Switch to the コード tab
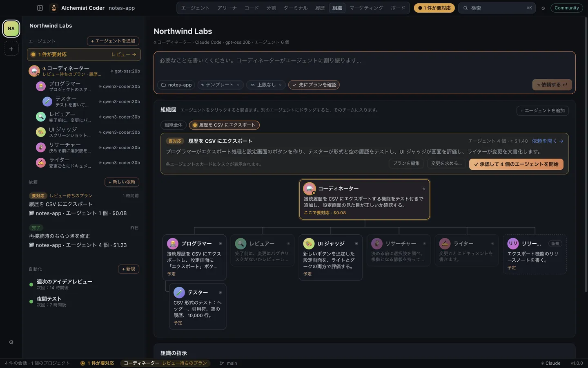Viewport: 588px width, 368px height. [x=252, y=8]
